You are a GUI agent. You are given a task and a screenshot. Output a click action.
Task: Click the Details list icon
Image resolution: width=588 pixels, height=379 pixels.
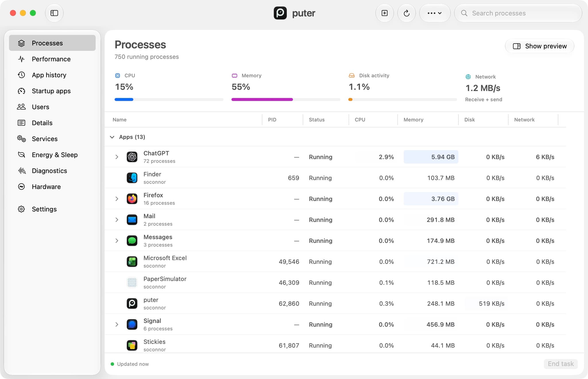click(x=21, y=123)
